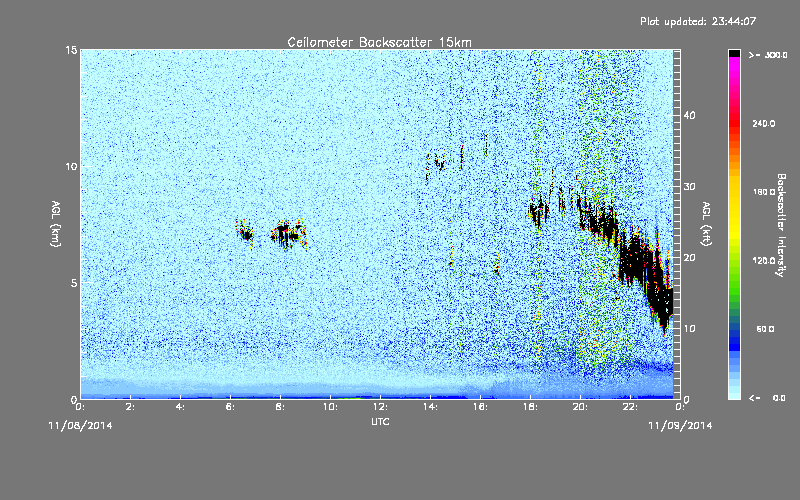Click the UTC axis label

380,421
